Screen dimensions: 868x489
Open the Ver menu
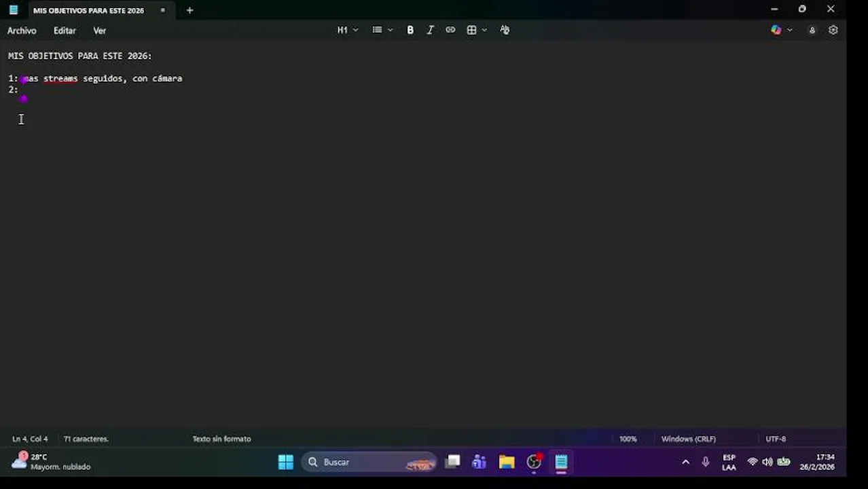tap(99, 31)
